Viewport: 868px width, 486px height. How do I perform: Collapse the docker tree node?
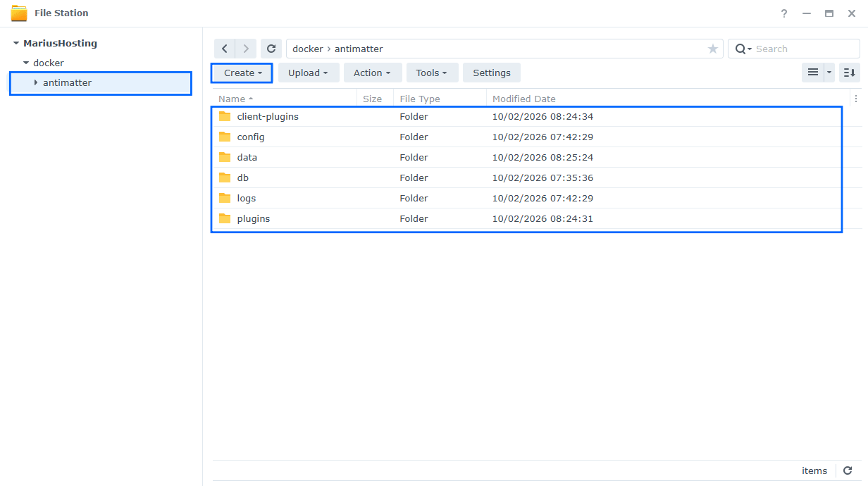tap(26, 63)
